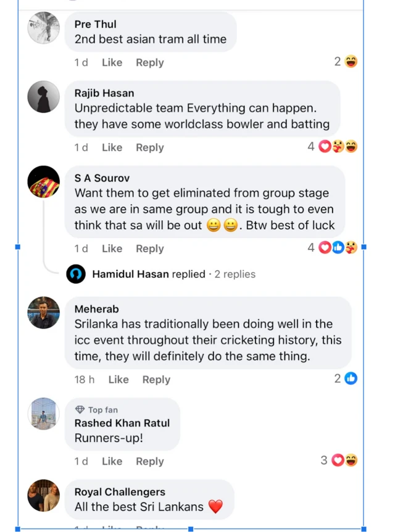395x532 pixels.
Task: Open Meherab's profile name link
Action: pos(96,309)
